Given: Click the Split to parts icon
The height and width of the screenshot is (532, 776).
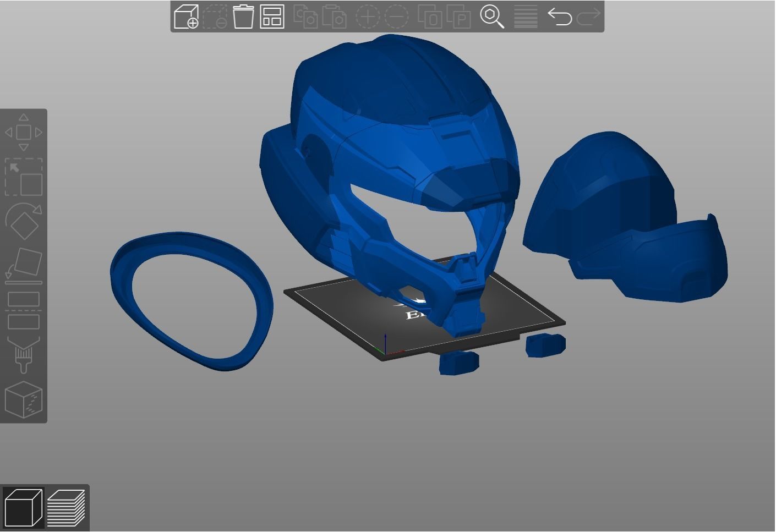Looking at the screenshot, I should (458, 17).
